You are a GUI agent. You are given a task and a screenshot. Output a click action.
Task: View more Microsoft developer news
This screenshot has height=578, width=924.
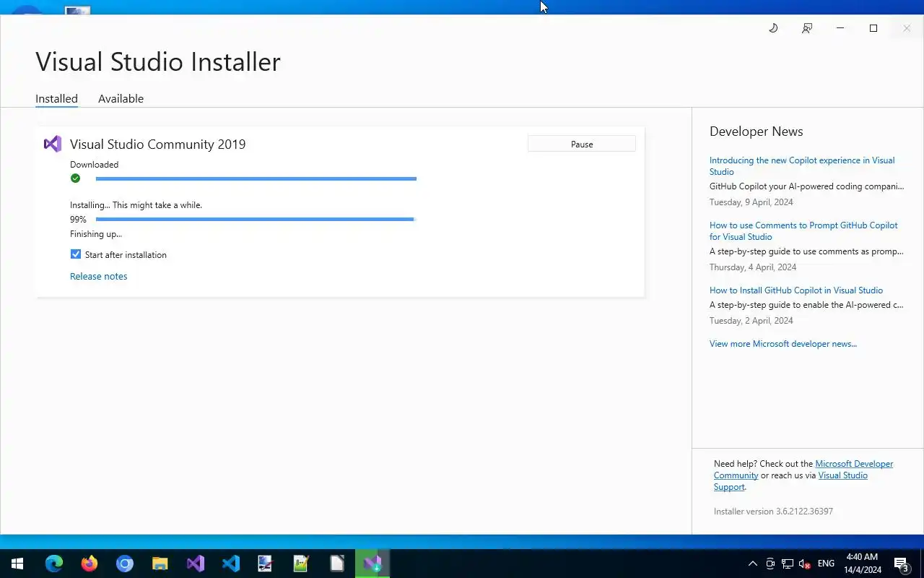click(x=783, y=344)
